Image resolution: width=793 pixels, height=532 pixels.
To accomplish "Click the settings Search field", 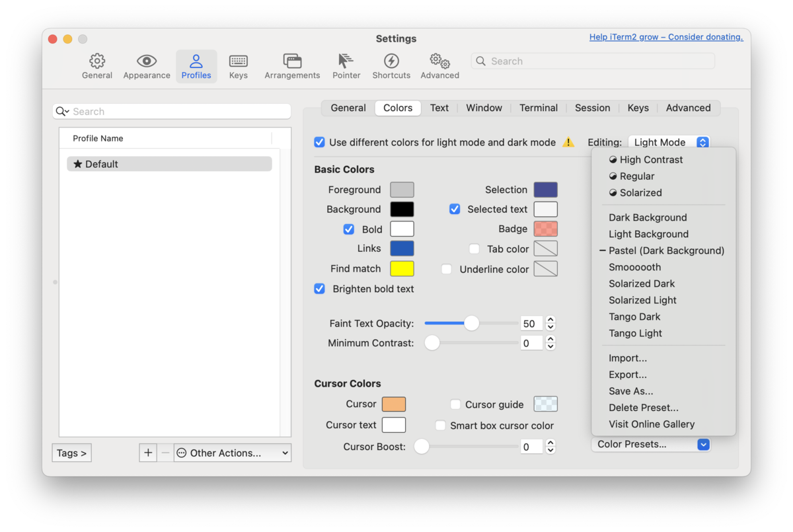I will pyautogui.click(x=593, y=61).
